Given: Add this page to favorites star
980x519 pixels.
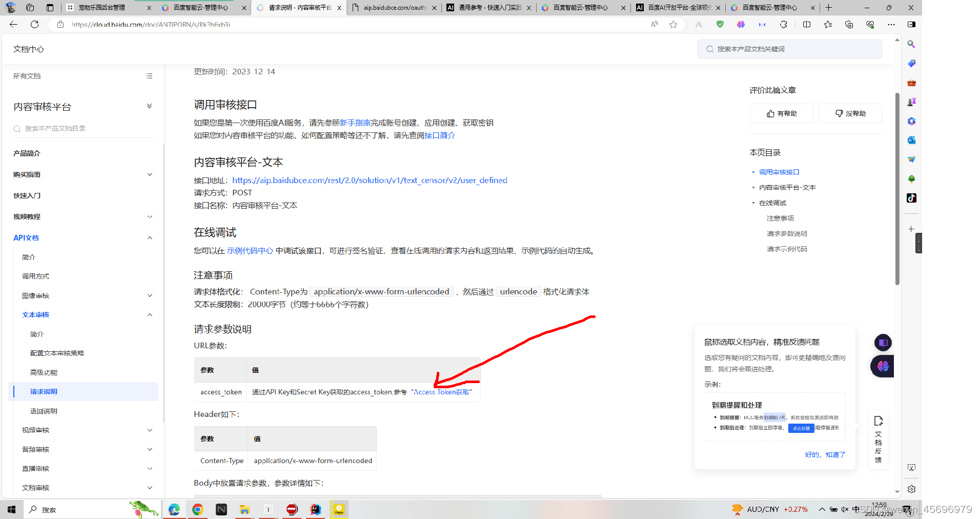Looking at the screenshot, I should pos(673,24).
